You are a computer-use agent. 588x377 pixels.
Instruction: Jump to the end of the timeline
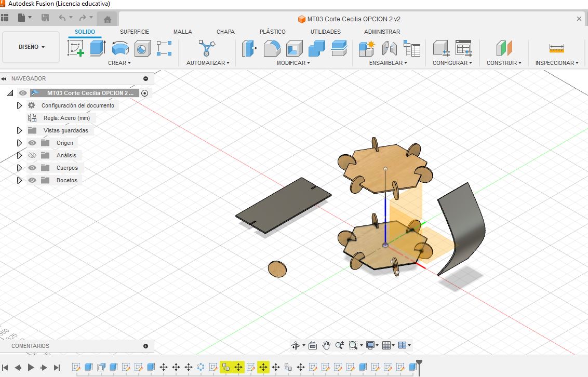[57, 368]
